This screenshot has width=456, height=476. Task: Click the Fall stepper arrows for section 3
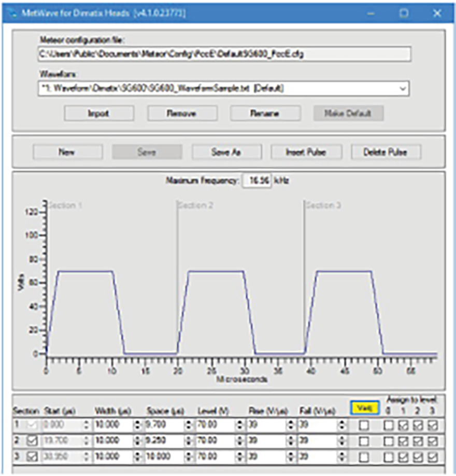coord(342,457)
